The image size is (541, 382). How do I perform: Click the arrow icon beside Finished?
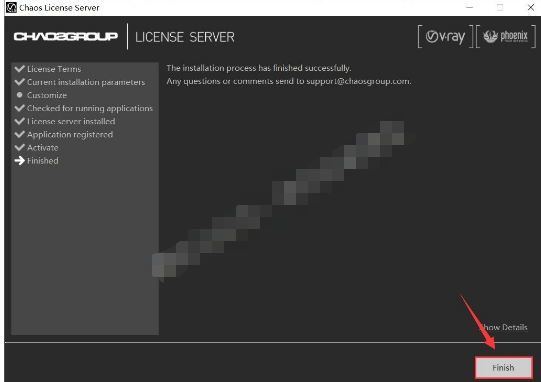pos(20,160)
